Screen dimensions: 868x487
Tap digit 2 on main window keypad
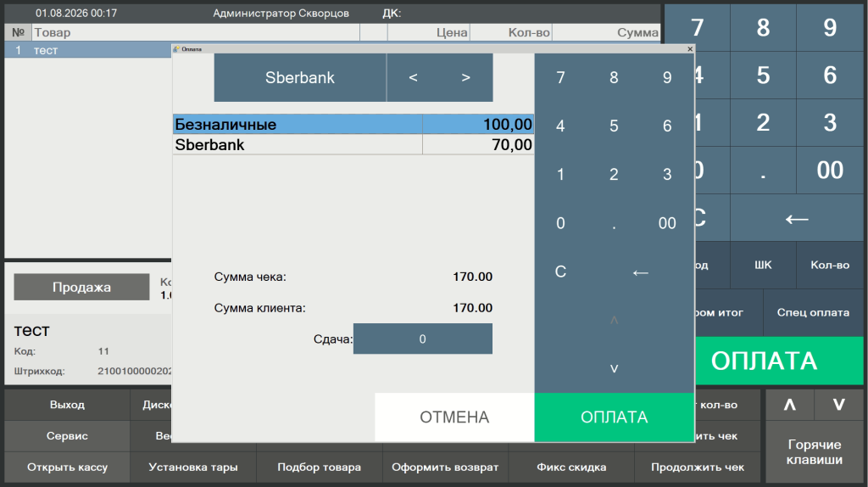tap(764, 122)
